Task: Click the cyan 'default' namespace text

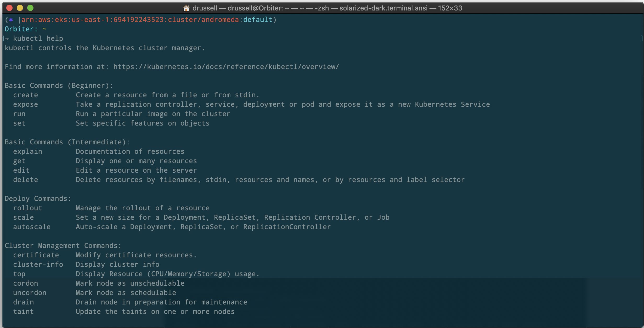Action: pos(258,20)
